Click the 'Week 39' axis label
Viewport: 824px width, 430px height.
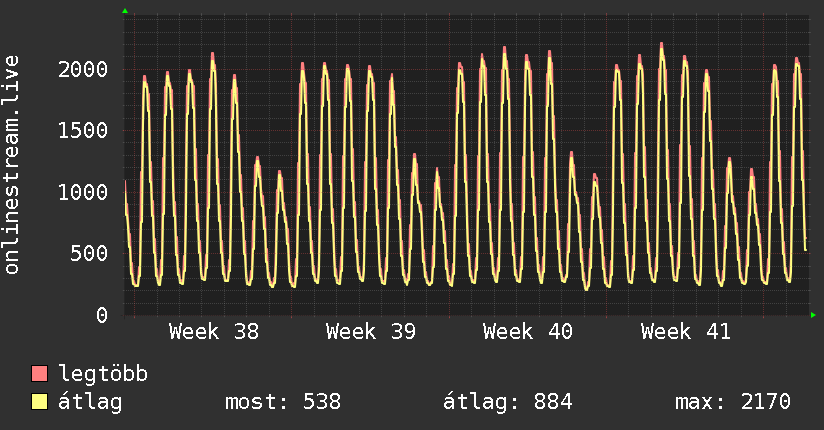[370, 332]
